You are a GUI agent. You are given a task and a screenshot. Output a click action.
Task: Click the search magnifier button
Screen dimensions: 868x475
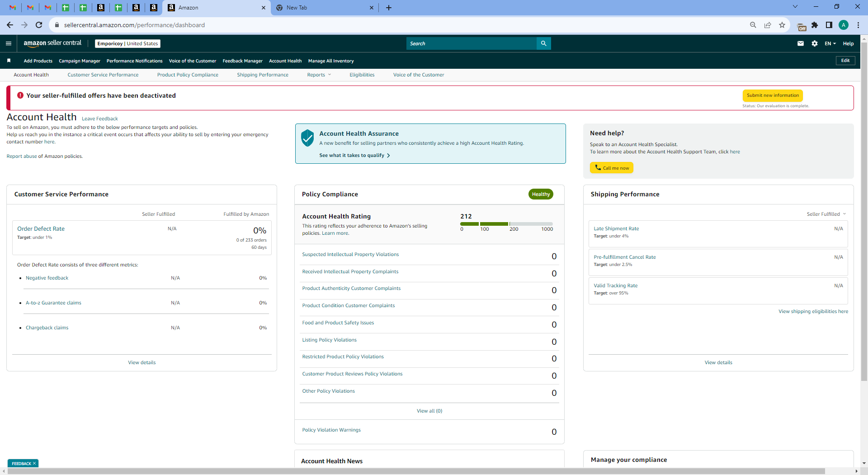[x=544, y=43]
